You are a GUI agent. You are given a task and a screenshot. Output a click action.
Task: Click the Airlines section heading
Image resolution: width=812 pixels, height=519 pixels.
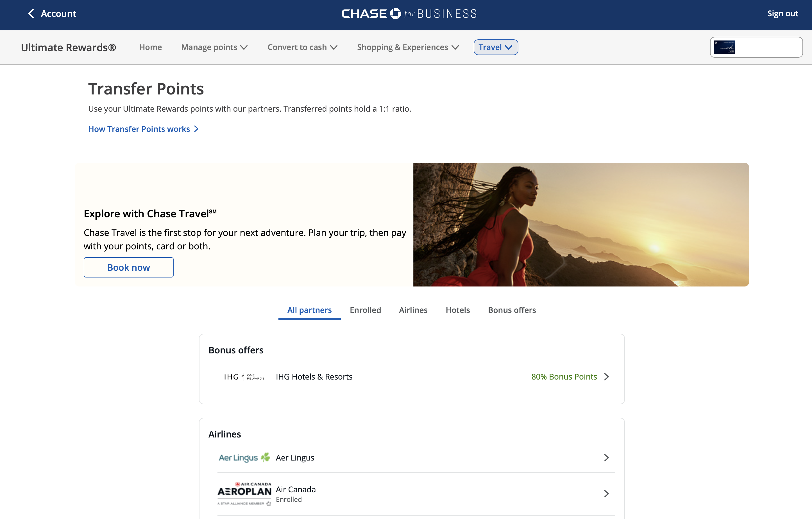click(x=224, y=434)
